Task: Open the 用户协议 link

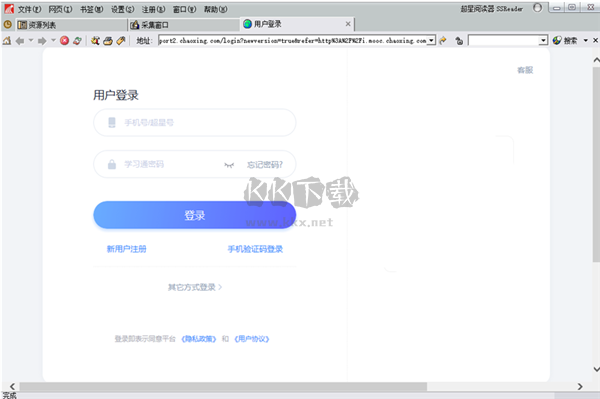Action: pyautogui.click(x=252, y=339)
